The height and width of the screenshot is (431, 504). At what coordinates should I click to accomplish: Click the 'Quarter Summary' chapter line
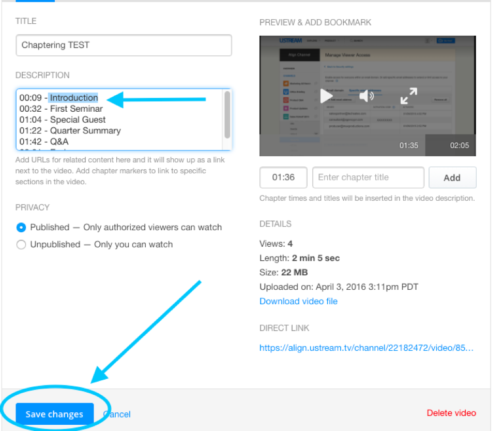(x=70, y=130)
